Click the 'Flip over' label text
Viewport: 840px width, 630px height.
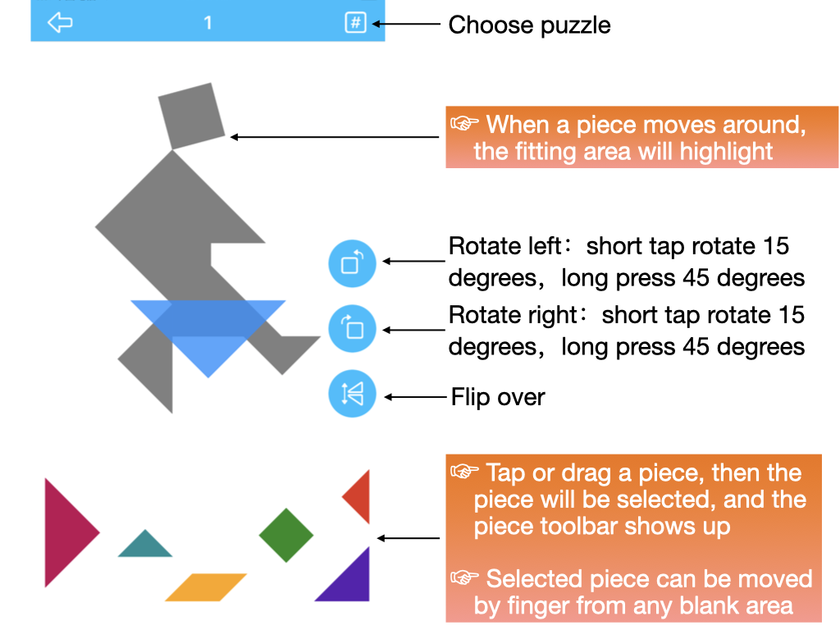click(x=498, y=398)
